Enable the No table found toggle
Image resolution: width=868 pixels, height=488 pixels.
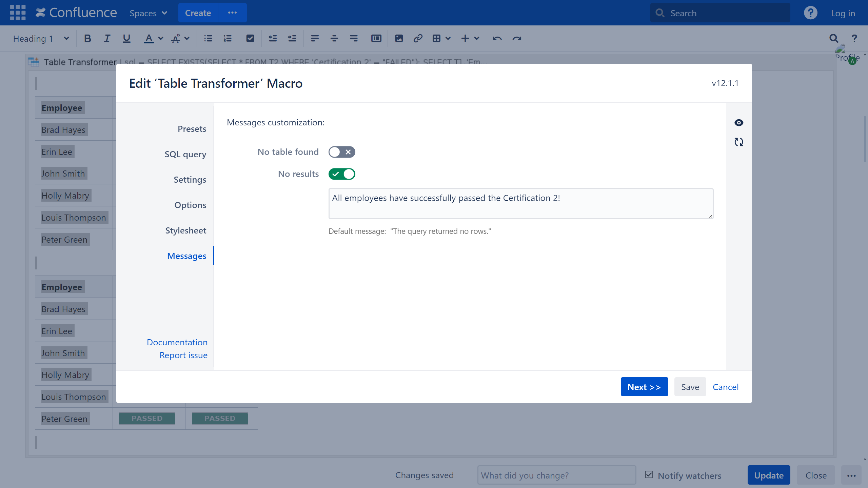341,152
